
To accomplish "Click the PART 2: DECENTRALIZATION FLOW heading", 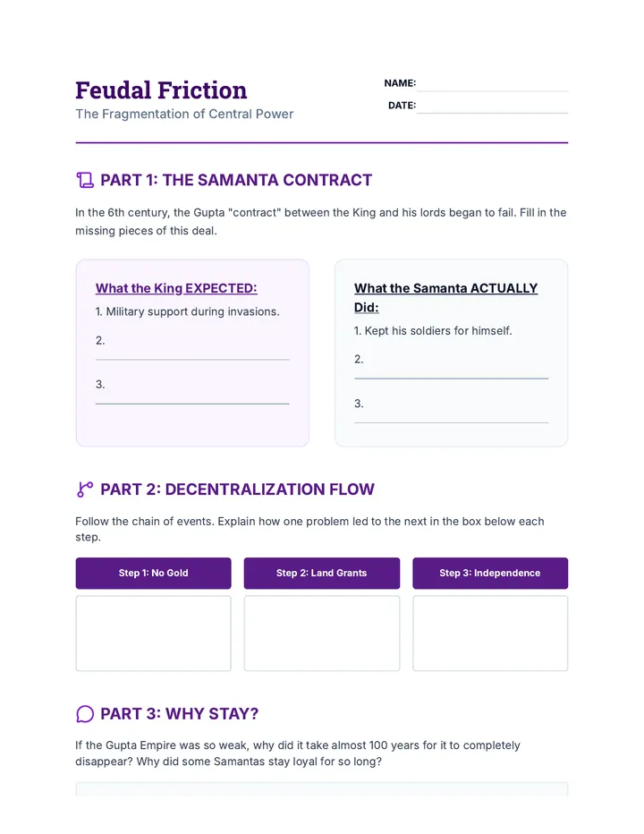I will pos(237,489).
